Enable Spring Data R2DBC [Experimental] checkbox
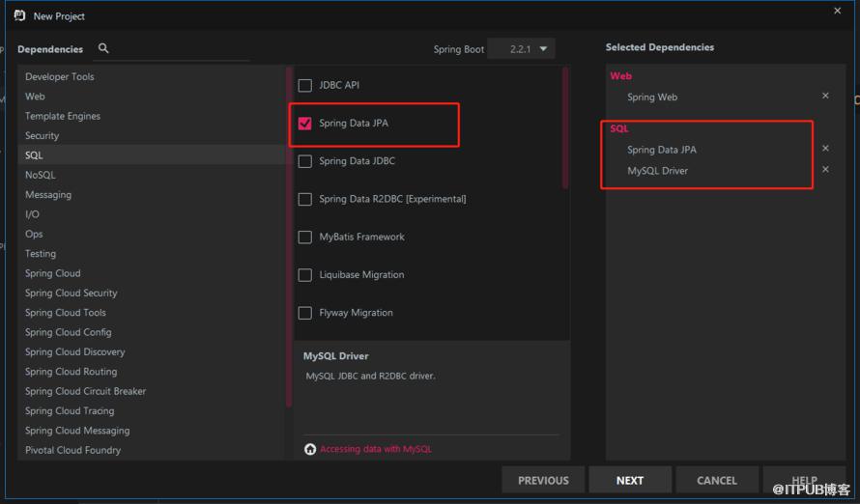The height and width of the screenshot is (504, 860). [305, 199]
